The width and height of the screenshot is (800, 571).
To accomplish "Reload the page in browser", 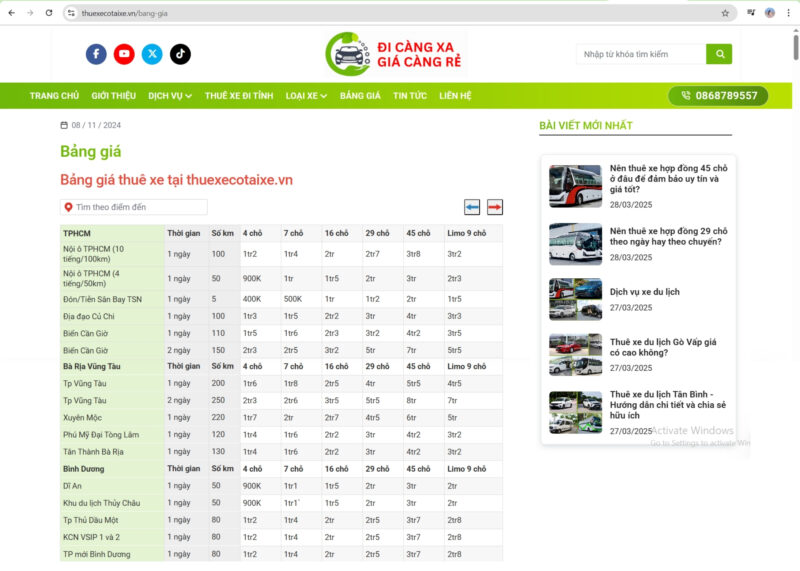I will click(49, 13).
